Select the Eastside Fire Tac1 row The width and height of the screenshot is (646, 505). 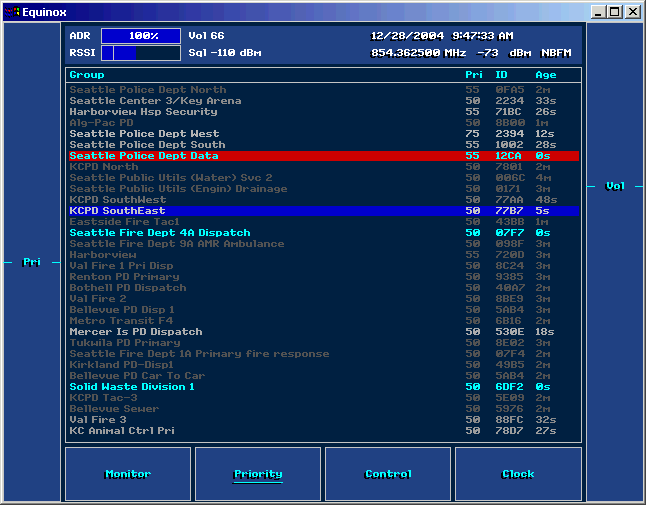click(324, 222)
